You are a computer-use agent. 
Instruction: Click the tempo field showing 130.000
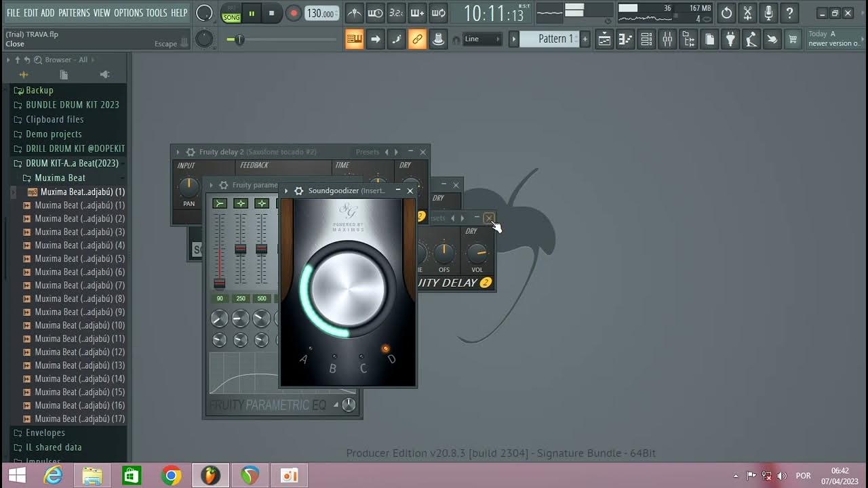pos(321,13)
